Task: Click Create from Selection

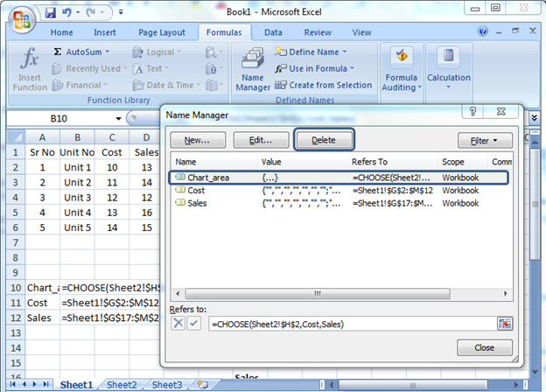Action: pos(323,85)
